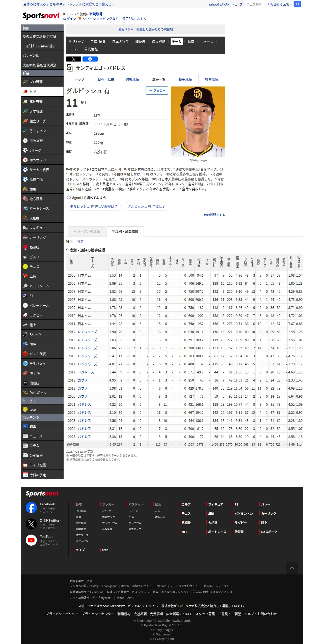Click the San Diego Padres team logo
324x644 pixels.
tap(70, 68)
